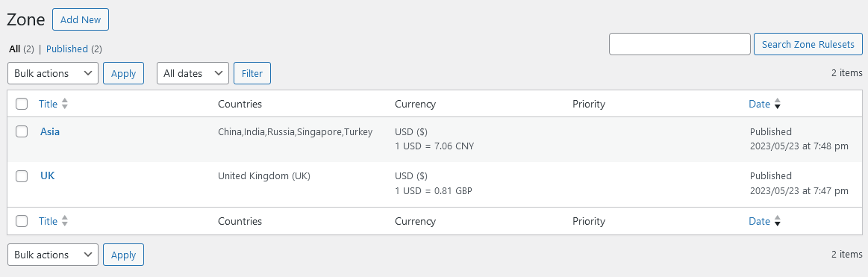Viewport: 868px width, 277px height.
Task: Click the footer Date sort arrow
Action: pos(777,221)
